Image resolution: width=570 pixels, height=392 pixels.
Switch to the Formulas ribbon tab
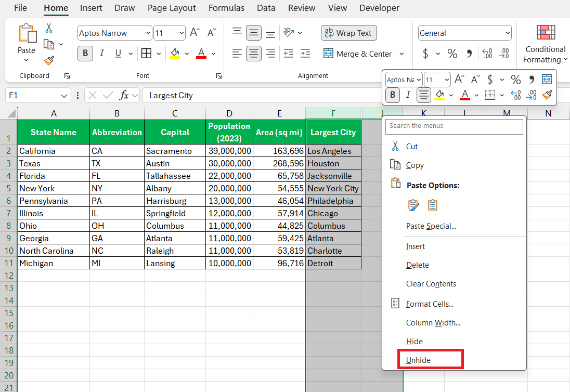[x=226, y=8]
